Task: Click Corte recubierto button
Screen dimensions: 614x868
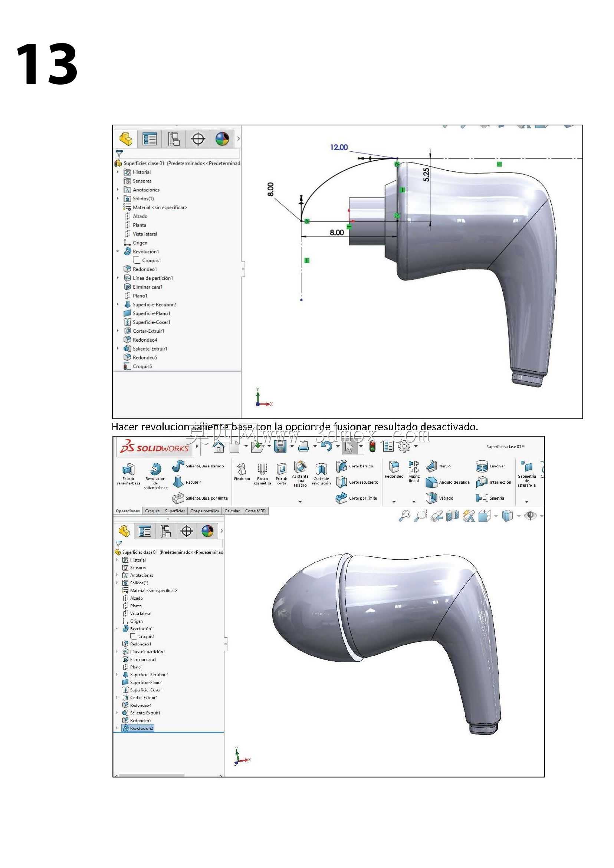Action: [x=357, y=482]
